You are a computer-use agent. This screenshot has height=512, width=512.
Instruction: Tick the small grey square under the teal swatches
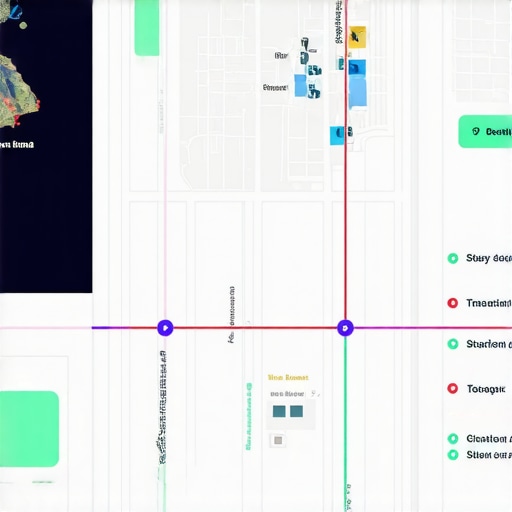(278, 440)
